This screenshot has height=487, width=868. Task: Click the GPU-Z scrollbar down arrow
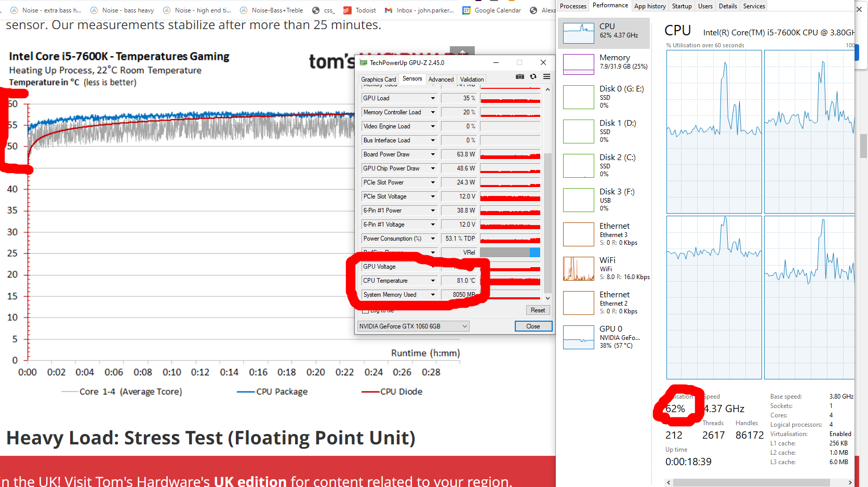(x=547, y=298)
